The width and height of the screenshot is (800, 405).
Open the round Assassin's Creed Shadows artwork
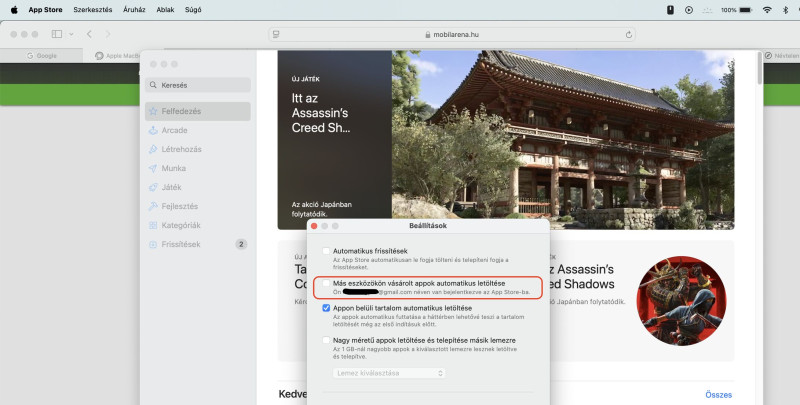681,301
